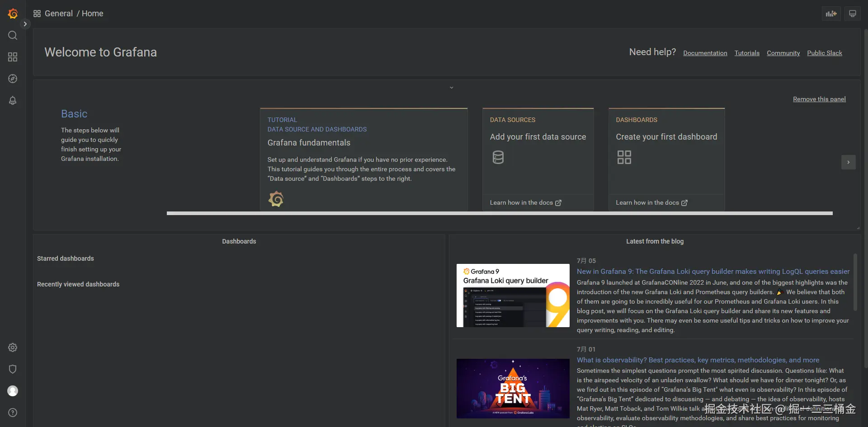The image size is (868, 427).
Task: Click the Grafana logo in tutorial card
Action: tap(276, 199)
